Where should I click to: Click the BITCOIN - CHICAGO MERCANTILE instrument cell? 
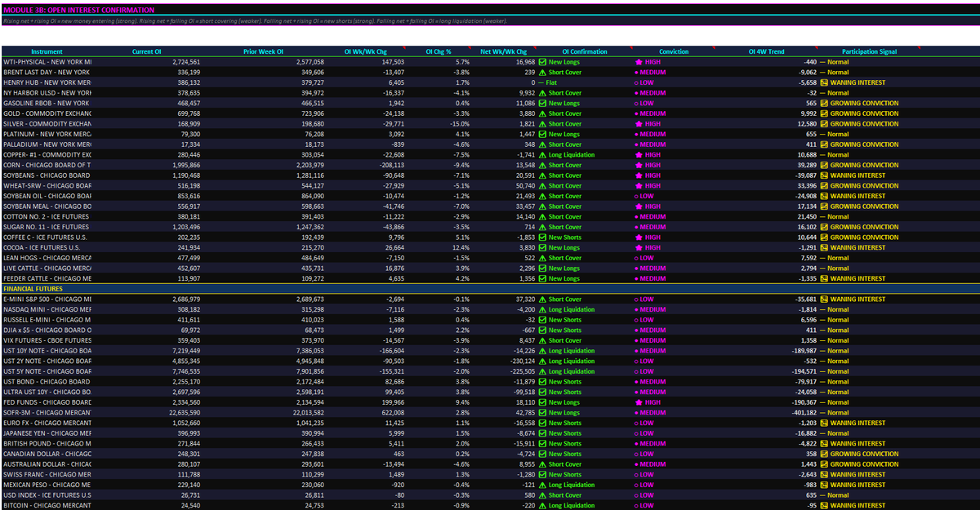tap(47, 506)
